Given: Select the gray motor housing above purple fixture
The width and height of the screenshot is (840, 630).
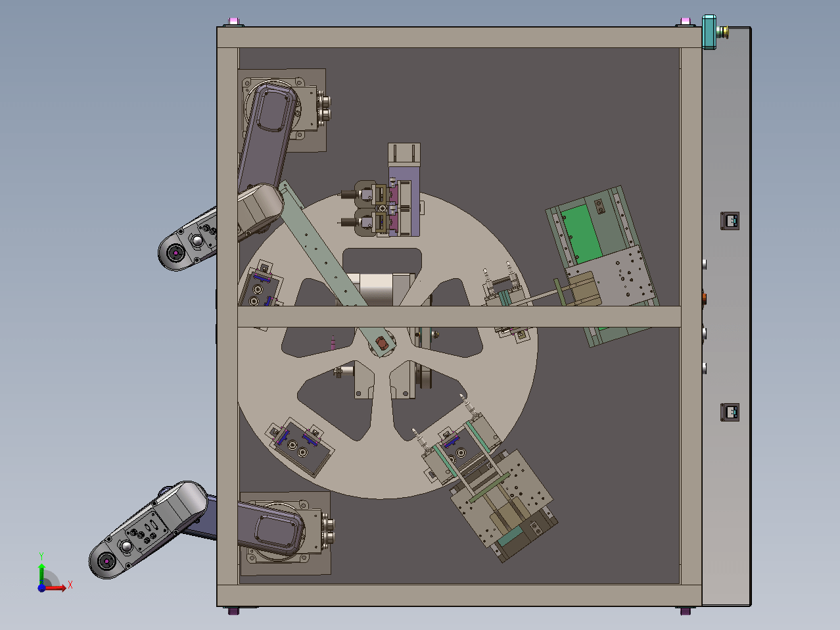Looking at the screenshot, I should 404,155.
